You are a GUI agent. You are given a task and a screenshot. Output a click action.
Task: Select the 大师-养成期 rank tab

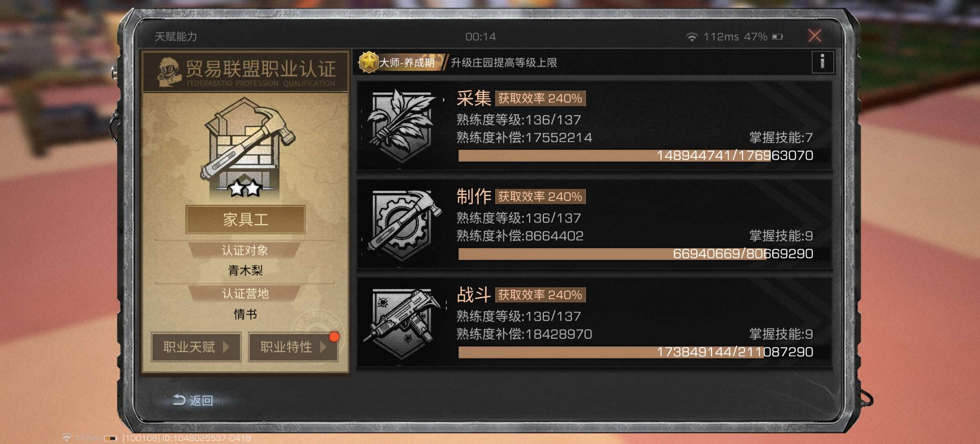(x=402, y=62)
